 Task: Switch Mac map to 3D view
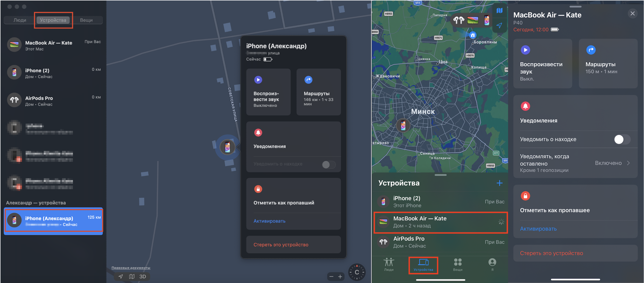[x=143, y=277]
